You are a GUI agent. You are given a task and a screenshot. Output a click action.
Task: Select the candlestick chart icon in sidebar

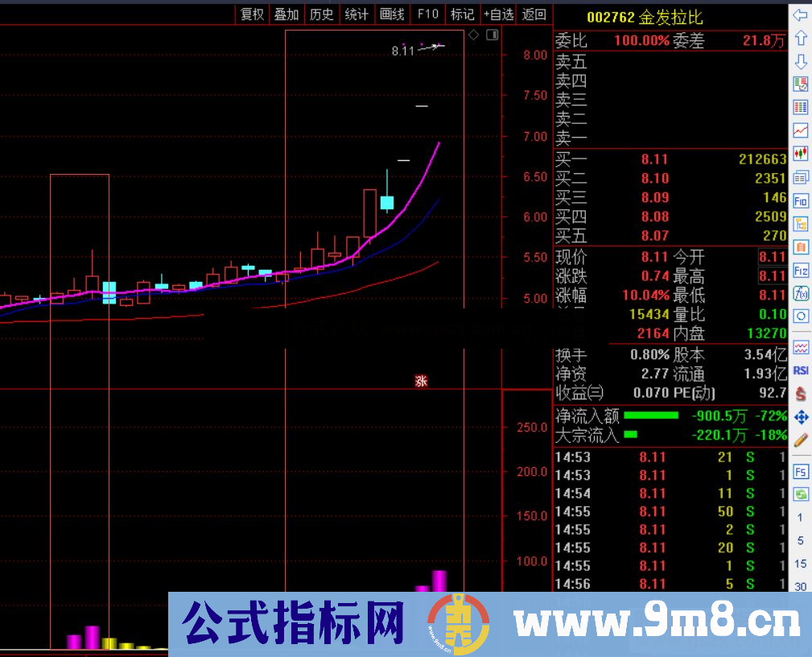(x=800, y=153)
